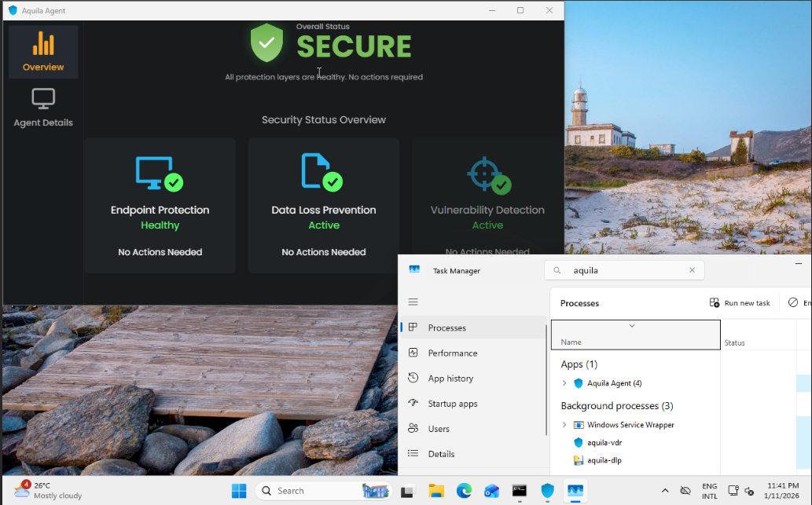Open the Overview tab in Aquila Agent

tap(43, 52)
